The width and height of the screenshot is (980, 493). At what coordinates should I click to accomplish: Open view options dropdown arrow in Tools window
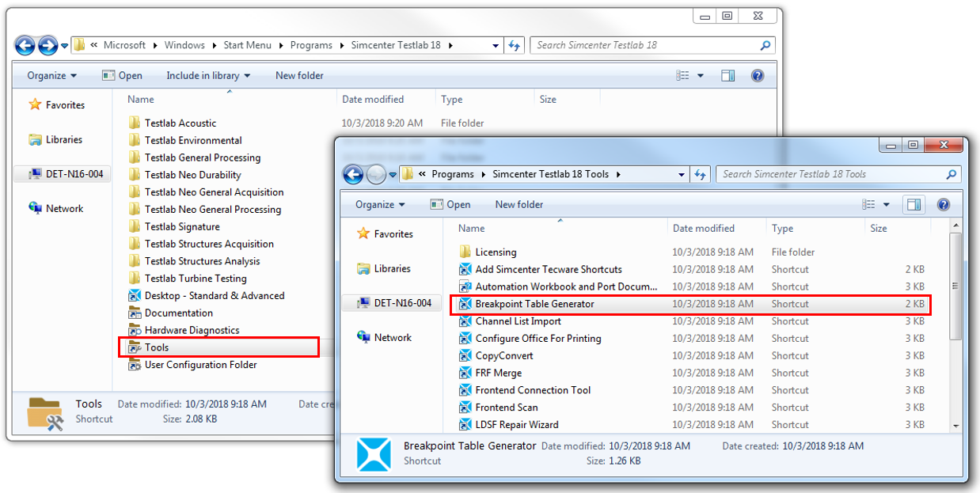click(887, 204)
